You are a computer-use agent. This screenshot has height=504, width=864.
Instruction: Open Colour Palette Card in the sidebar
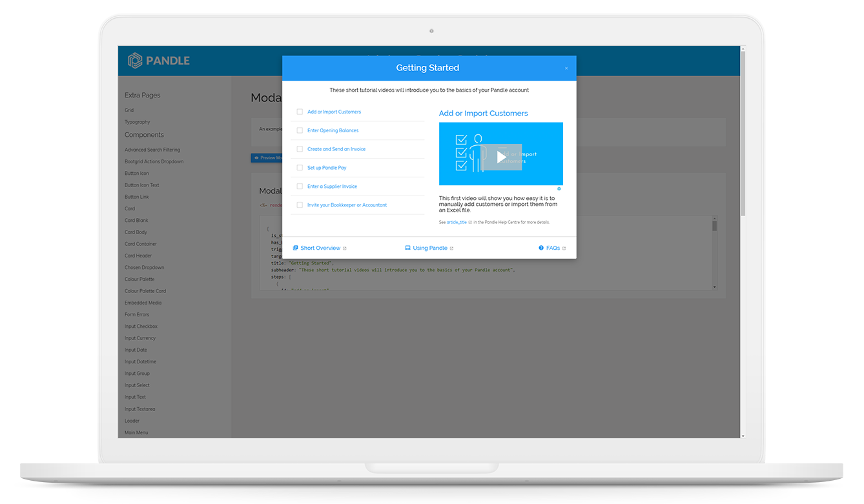point(145,291)
